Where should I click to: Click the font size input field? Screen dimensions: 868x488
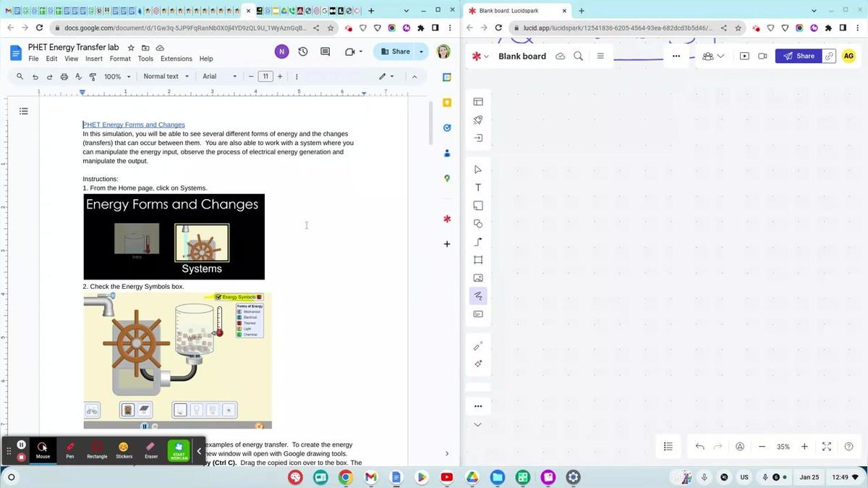click(x=265, y=77)
